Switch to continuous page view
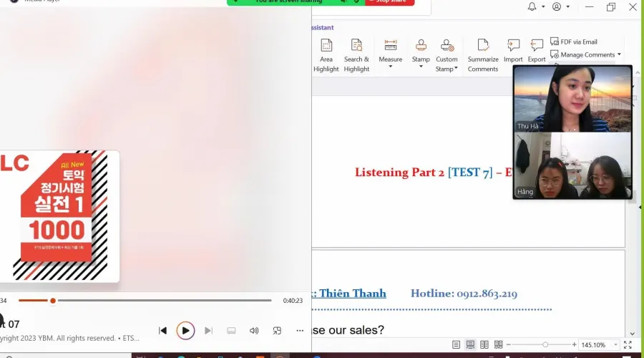The width and height of the screenshot is (644, 358). point(470,345)
